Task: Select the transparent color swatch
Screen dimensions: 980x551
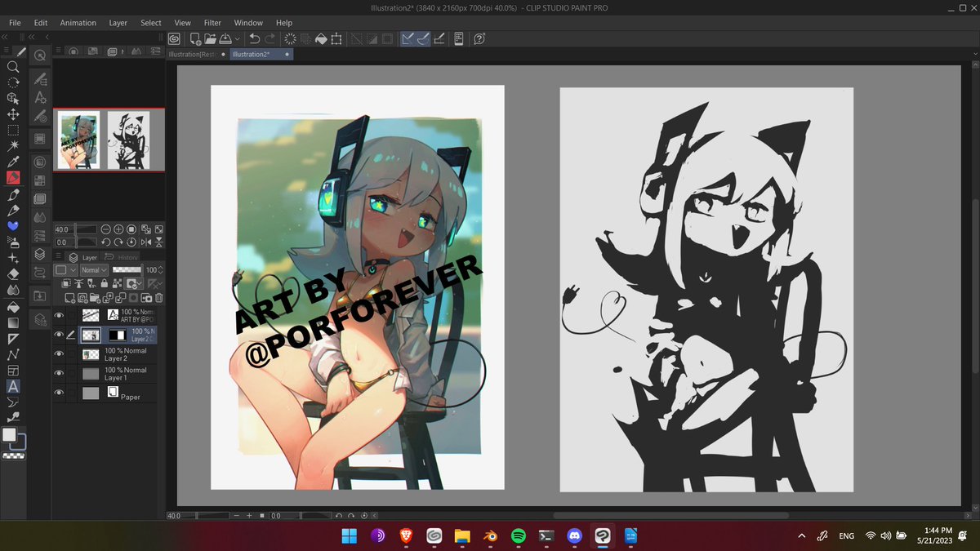Action: point(13,455)
